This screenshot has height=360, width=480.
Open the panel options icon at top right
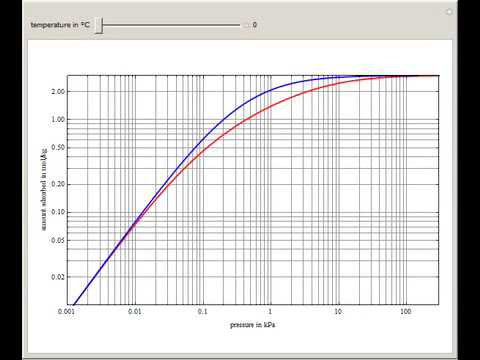coord(449,12)
